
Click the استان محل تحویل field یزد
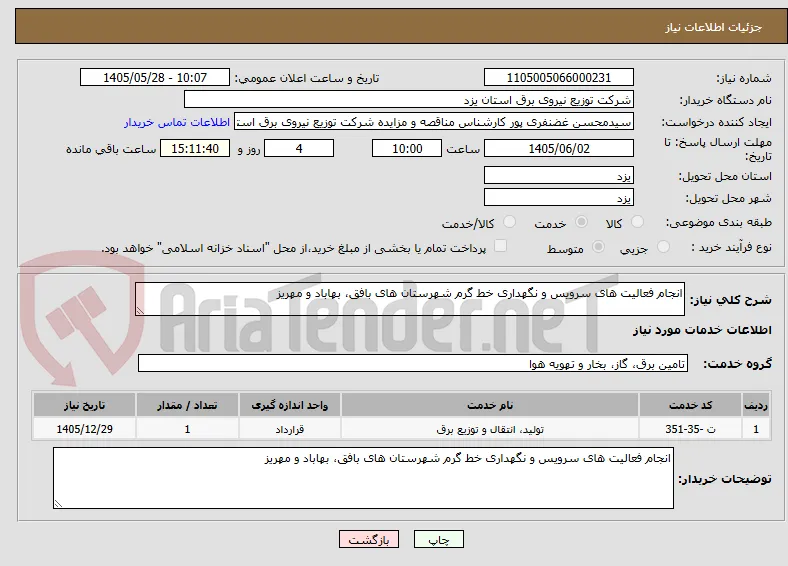pos(559,175)
